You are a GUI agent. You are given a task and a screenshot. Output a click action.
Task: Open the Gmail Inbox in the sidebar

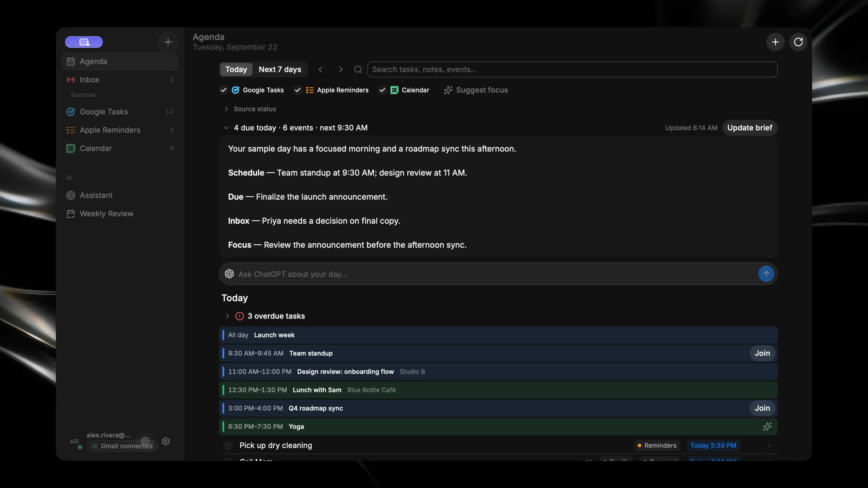click(120, 79)
